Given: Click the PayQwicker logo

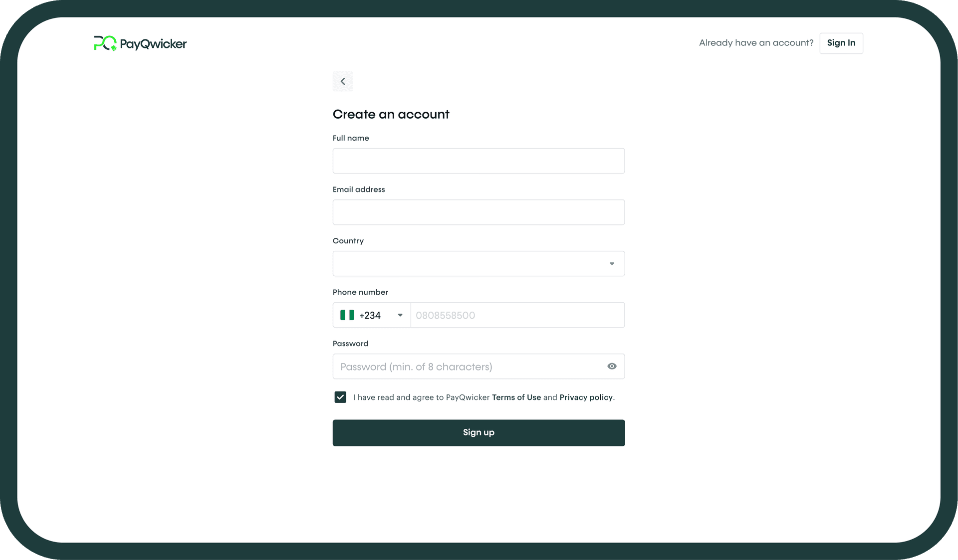Looking at the screenshot, I should [140, 43].
